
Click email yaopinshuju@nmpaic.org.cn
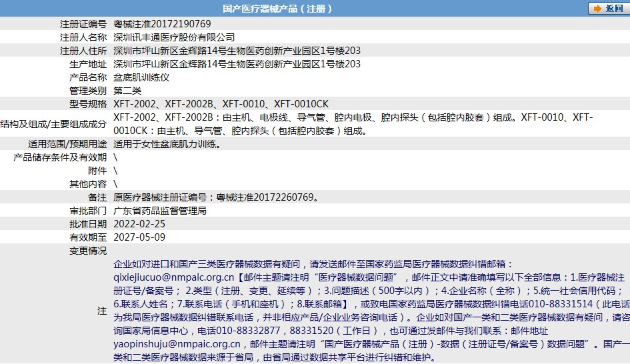pyautogui.click(x=177, y=344)
